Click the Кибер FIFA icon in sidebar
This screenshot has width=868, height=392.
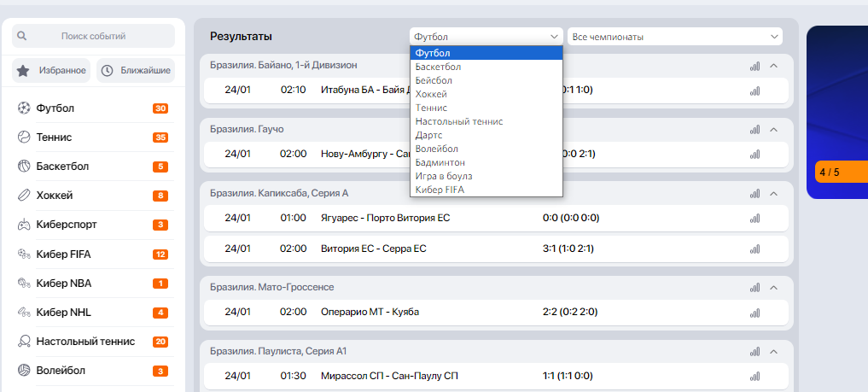tap(23, 255)
